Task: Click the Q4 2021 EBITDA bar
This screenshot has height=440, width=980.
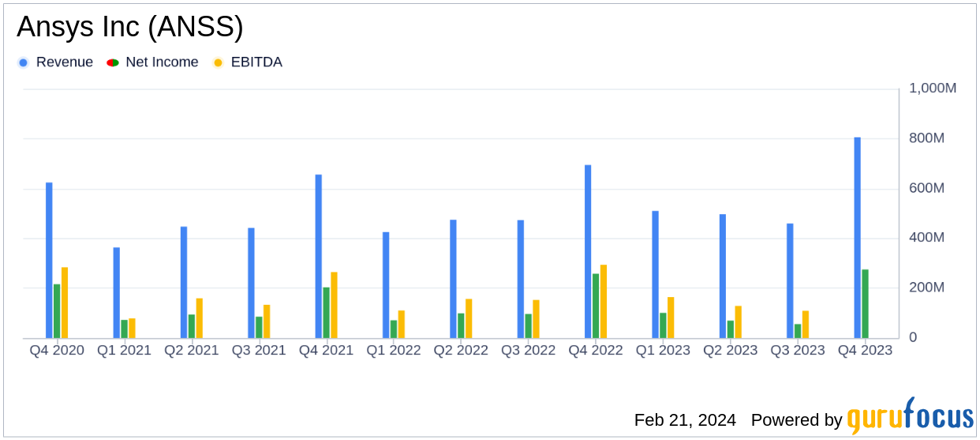Action: point(334,305)
